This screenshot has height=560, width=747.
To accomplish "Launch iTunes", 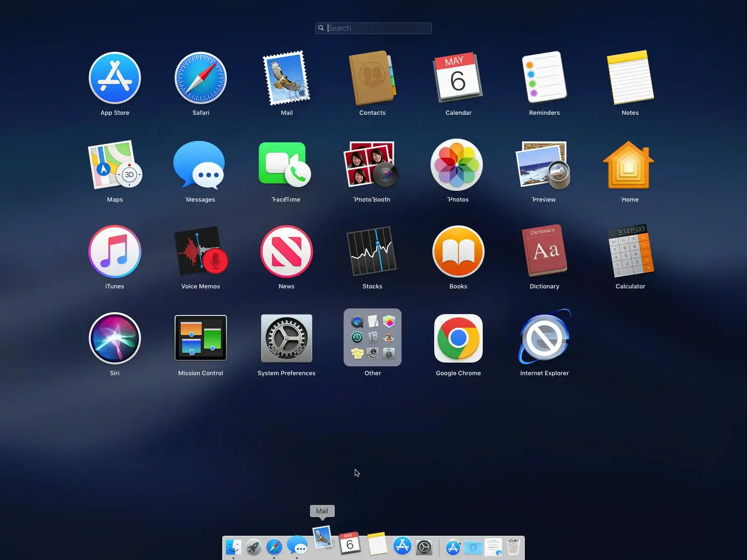I will tap(115, 252).
